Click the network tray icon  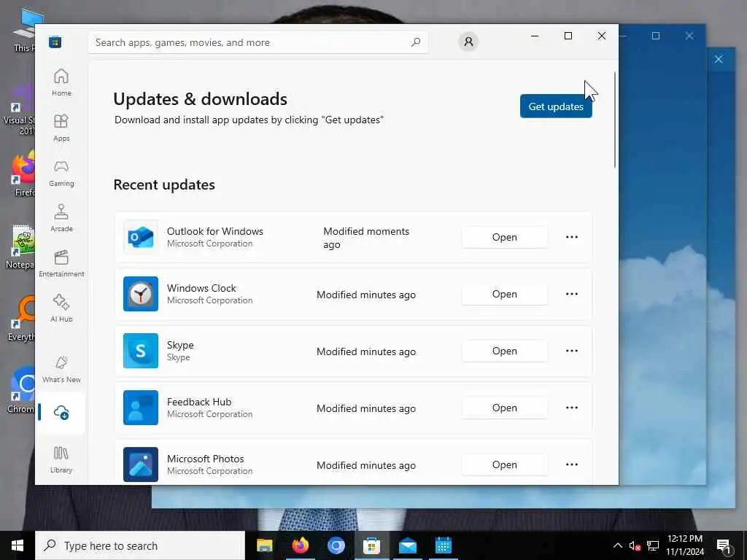[x=653, y=545]
